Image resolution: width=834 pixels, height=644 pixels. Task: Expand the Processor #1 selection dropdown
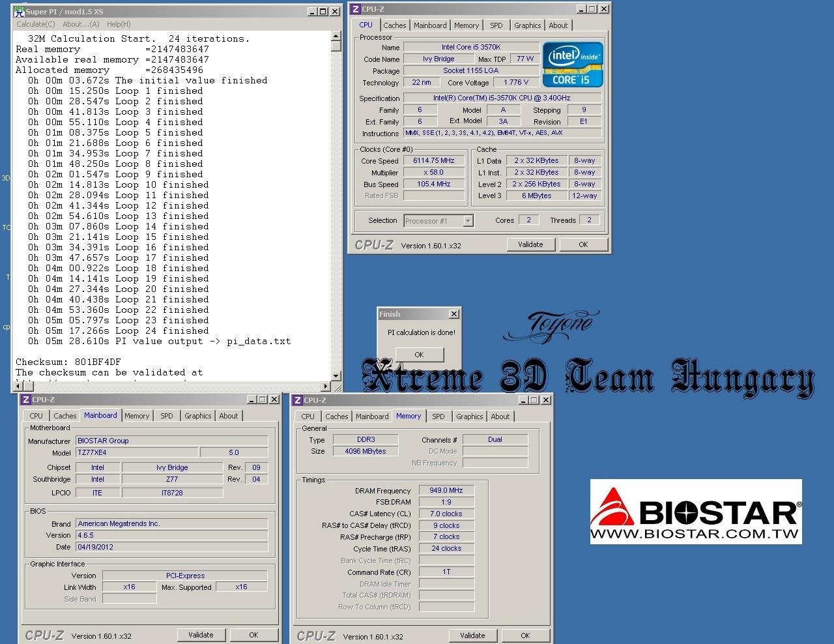click(468, 221)
